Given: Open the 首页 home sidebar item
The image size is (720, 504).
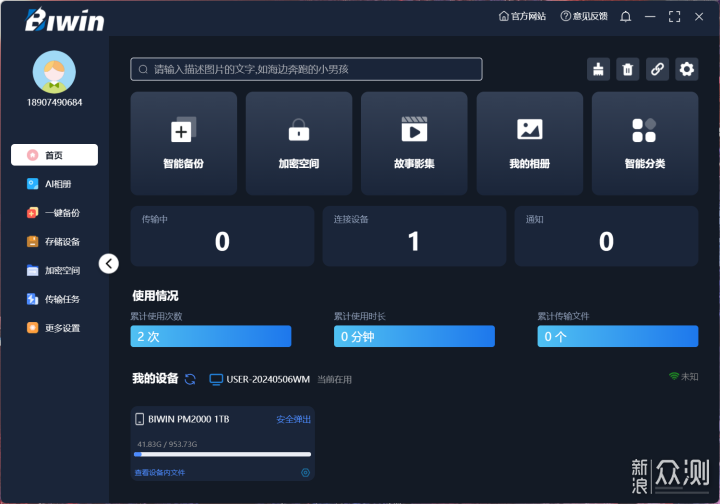Looking at the screenshot, I should click(x=54, y=155).
